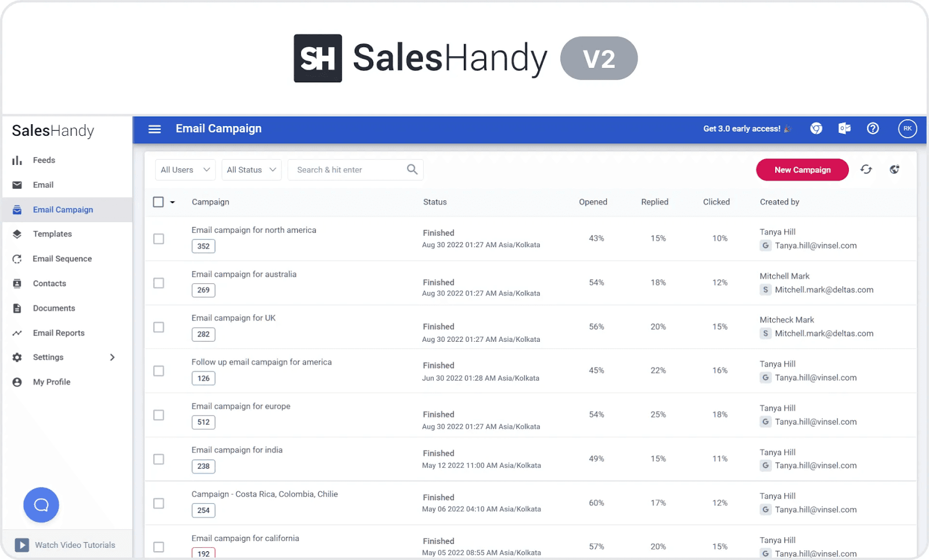The image size is (929, 560).
Task: Sort by the Opened column header
Action: 593,202
